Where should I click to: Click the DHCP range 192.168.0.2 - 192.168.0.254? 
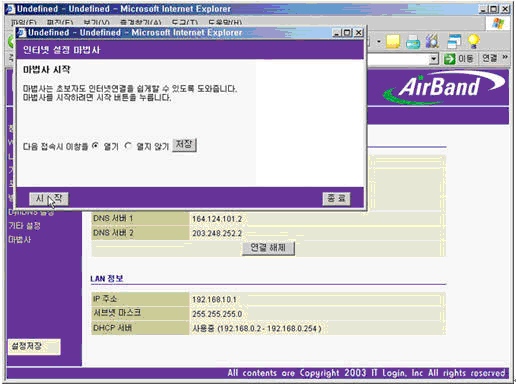pyautogui.click(x=268, y=328)
